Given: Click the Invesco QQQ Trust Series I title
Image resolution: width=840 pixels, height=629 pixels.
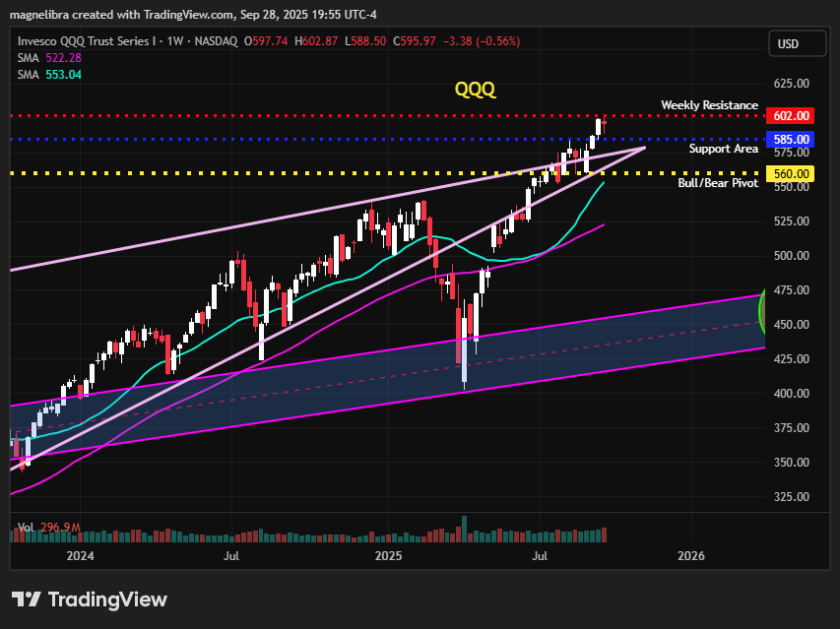Looking at the screenshot, I should click(89, 41).
